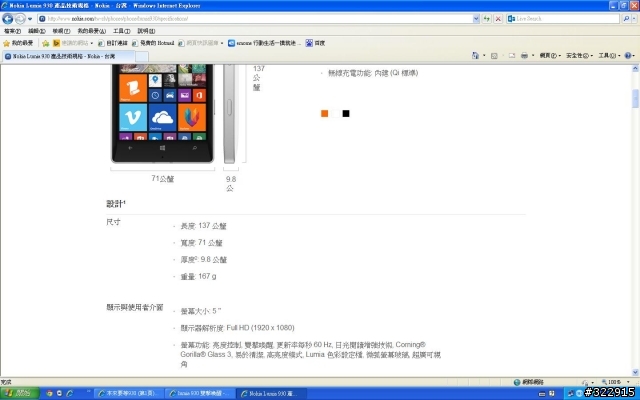Switch to Nokia Lumia 930 taskbar window
Screen dimensions: 640x400
(x=271, y=393)
